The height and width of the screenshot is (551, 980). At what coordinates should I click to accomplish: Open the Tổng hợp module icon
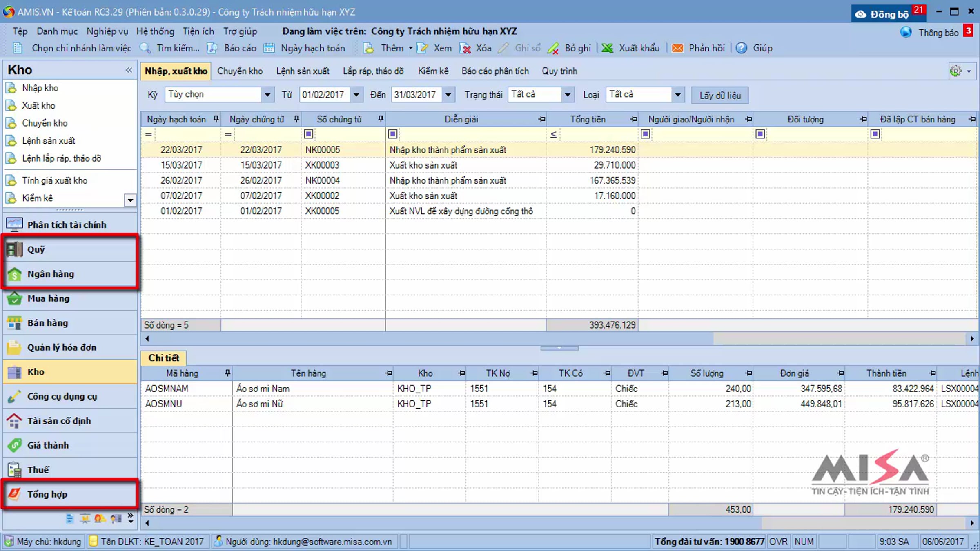pyautogui.click(x=15, y=494)
